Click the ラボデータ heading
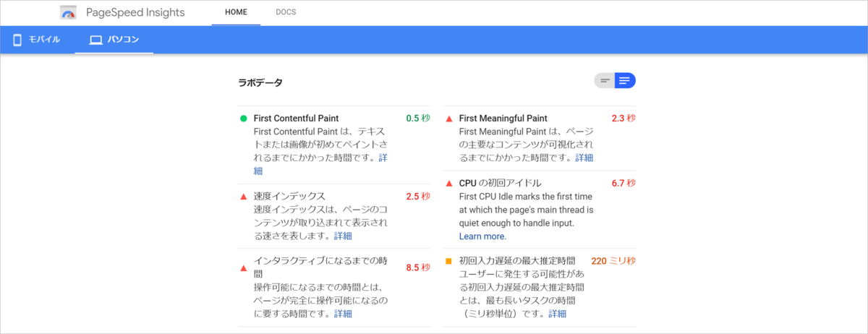The height and width of the screenshot is (334, 868). tap(260, 82)
